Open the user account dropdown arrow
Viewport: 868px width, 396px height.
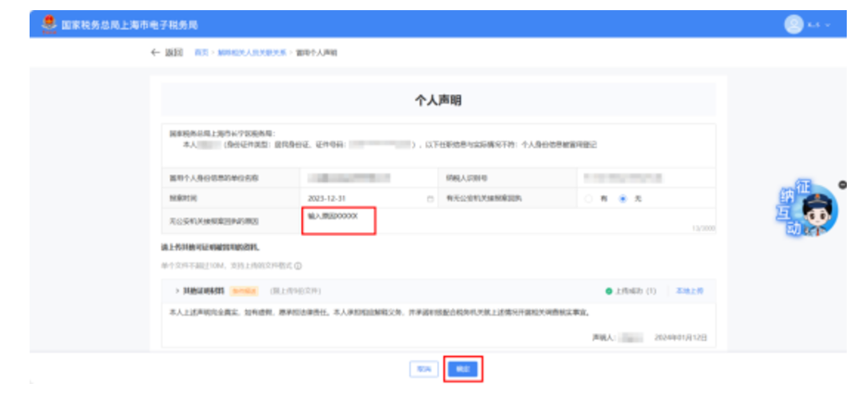coord(827,25)
